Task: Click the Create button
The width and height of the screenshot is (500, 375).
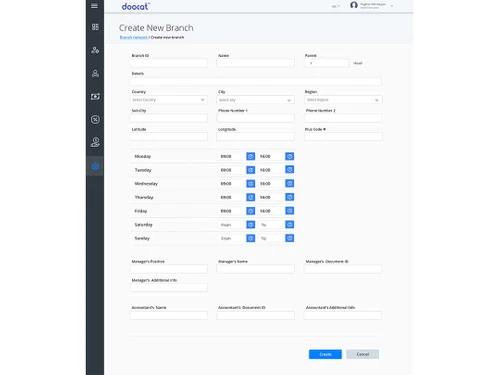Action: click(325, 354)
